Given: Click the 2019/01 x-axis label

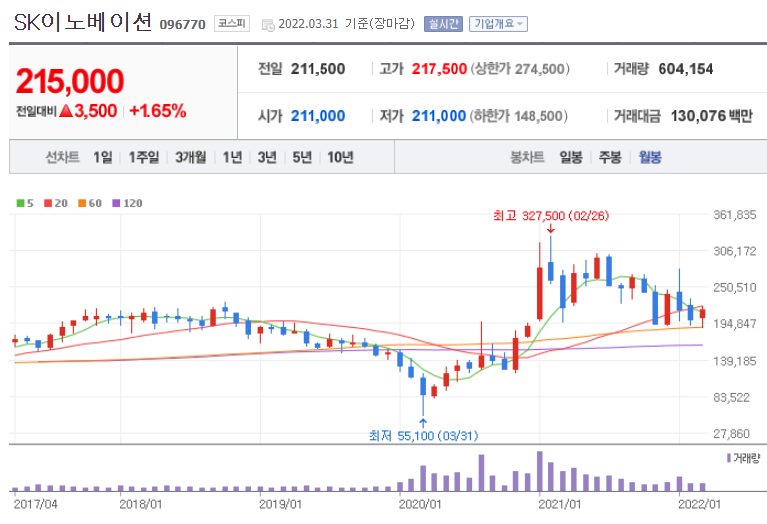Looking at the screenshot, I should pyautogui.click(x=281, y=504).
